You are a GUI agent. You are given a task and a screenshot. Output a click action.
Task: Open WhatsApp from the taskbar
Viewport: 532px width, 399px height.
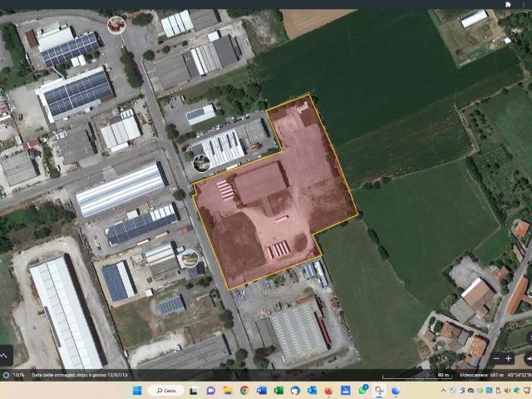click(x=362, y=391)
